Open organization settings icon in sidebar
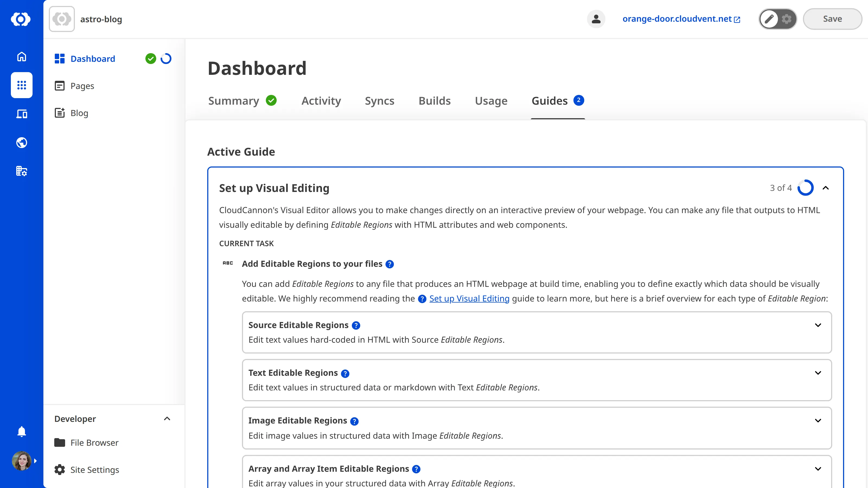 click(21, 171)
